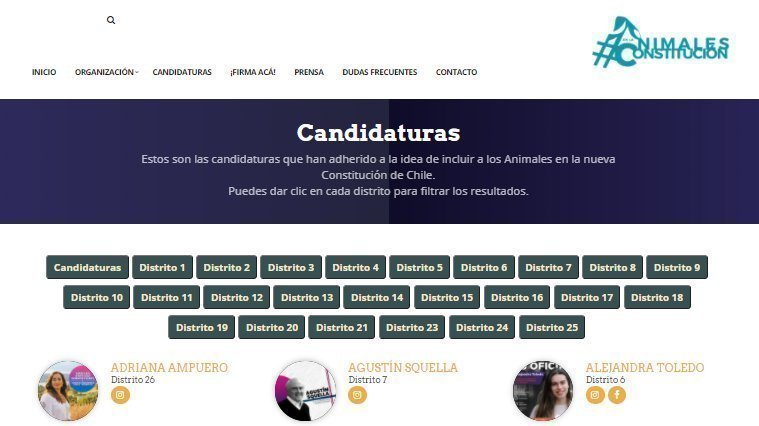
Task: Click the search magnifier icon
Action: pyautogui.click(x=111, y=20)
